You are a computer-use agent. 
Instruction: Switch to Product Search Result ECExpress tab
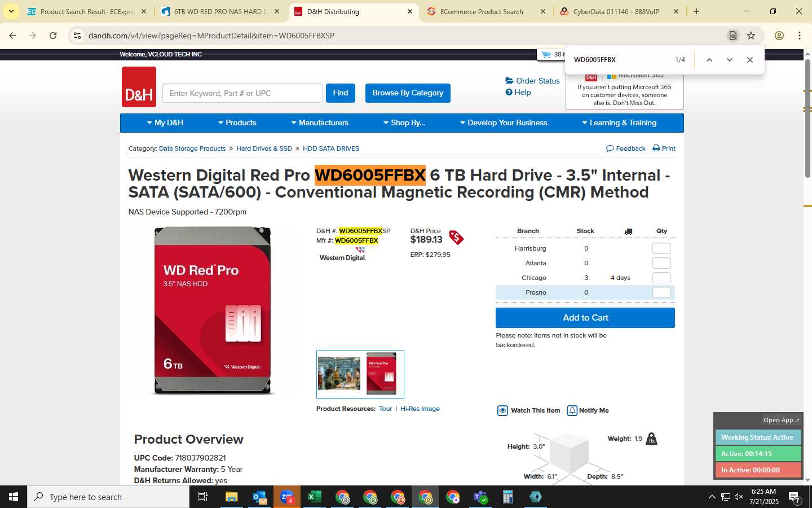(86, 11)
